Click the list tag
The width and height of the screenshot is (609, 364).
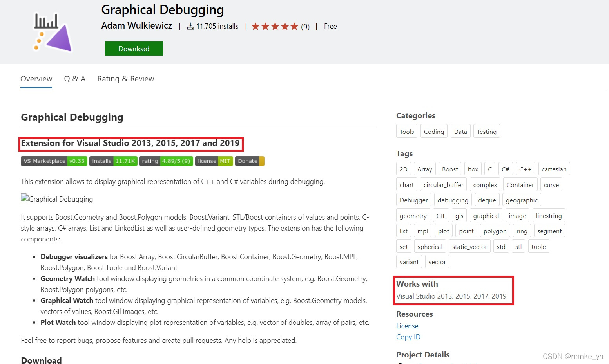tap(404, 231)
